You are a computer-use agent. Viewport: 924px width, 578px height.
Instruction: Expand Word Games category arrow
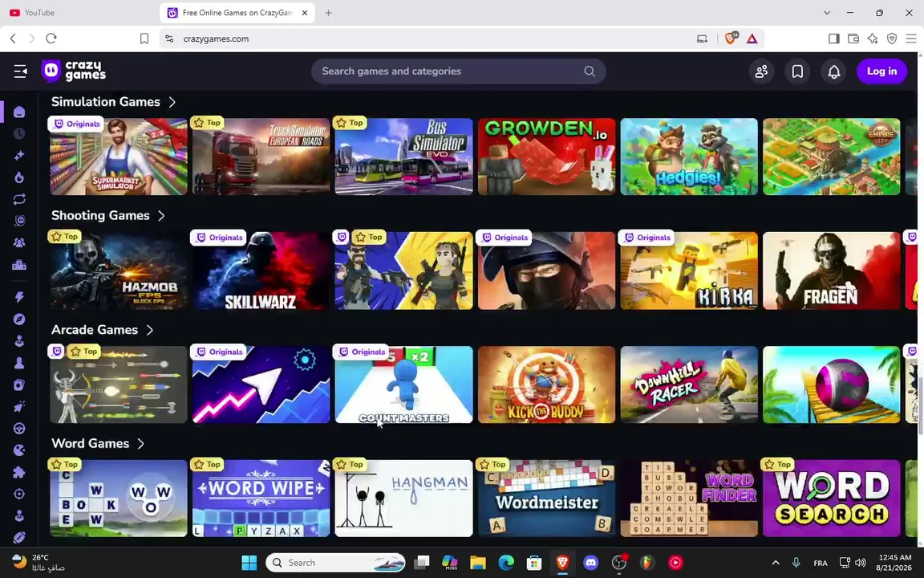pos(141,444)
